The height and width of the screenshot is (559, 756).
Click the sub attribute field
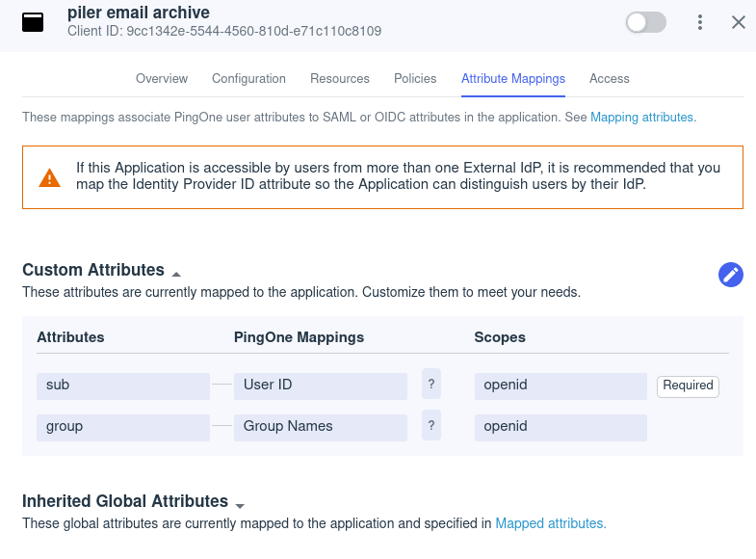coord(123,386)
